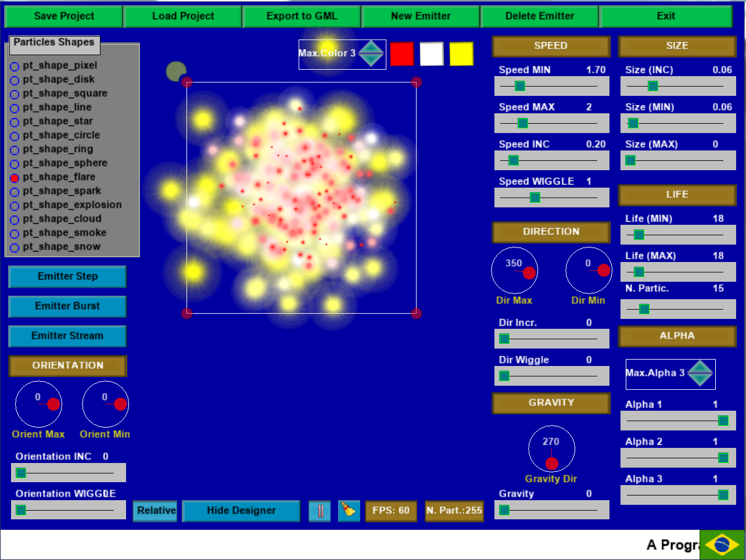
Task: Click New Emitter in the top bar
Action: (420, 16)
